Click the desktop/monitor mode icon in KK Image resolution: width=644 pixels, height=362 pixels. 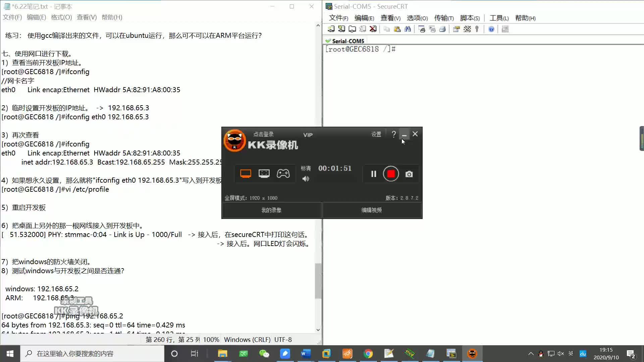(x=246, y=173)
